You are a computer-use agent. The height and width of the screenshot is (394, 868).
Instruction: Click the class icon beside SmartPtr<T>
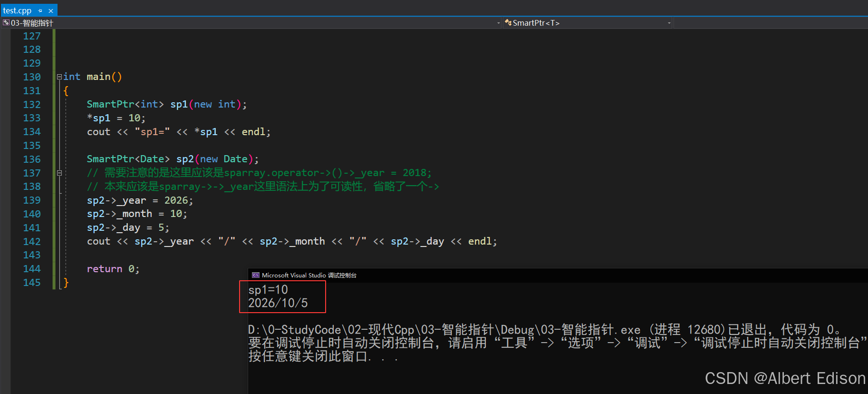click(508, 22)
